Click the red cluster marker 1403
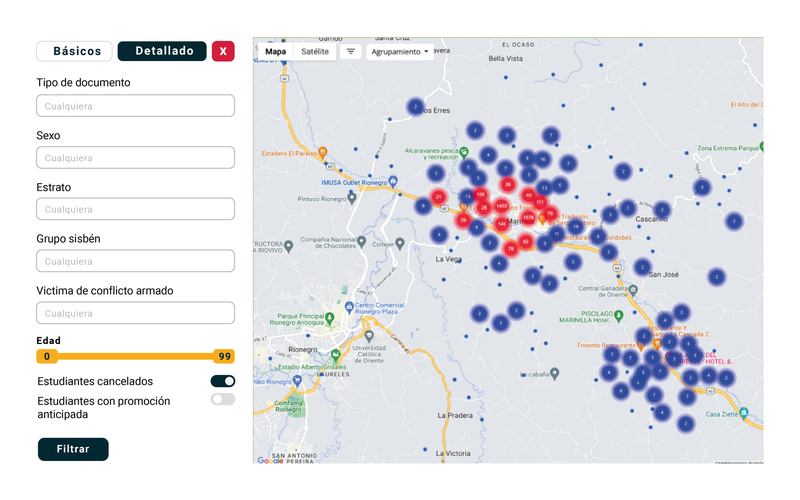Image resolution: width=800 pixels, height=500 pixels. pyautogui.click(x=502, y=206)
